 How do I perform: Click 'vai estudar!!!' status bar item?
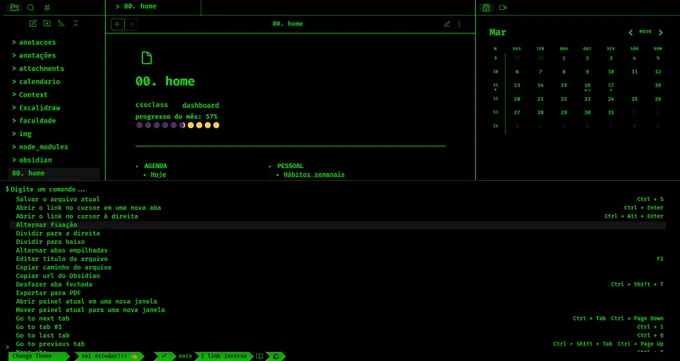(x=108, y=356)
